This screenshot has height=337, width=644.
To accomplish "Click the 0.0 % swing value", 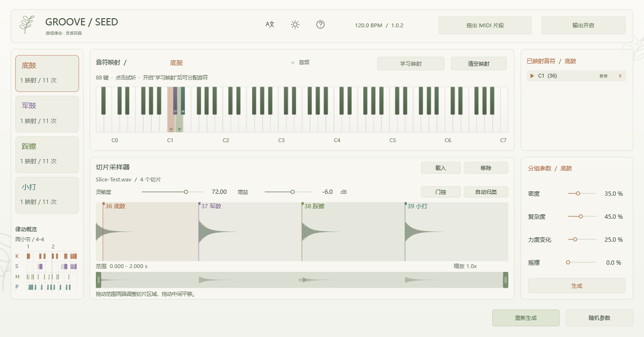I will 614,263.
